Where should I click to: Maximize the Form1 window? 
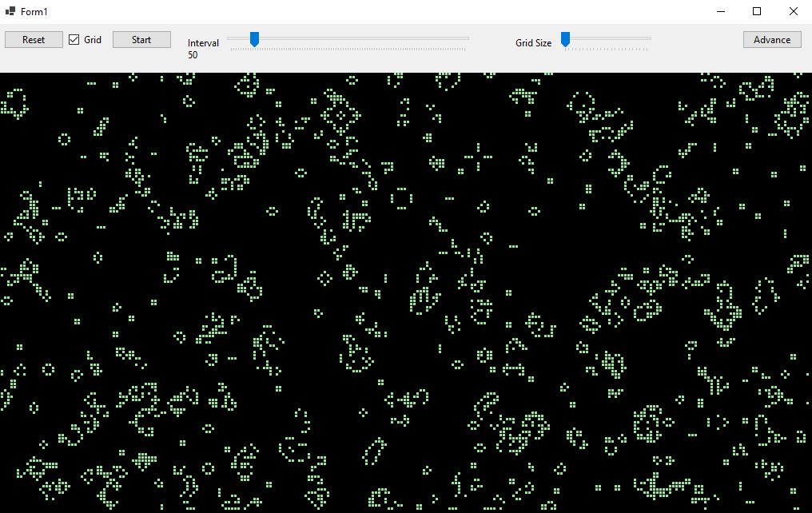757,11
